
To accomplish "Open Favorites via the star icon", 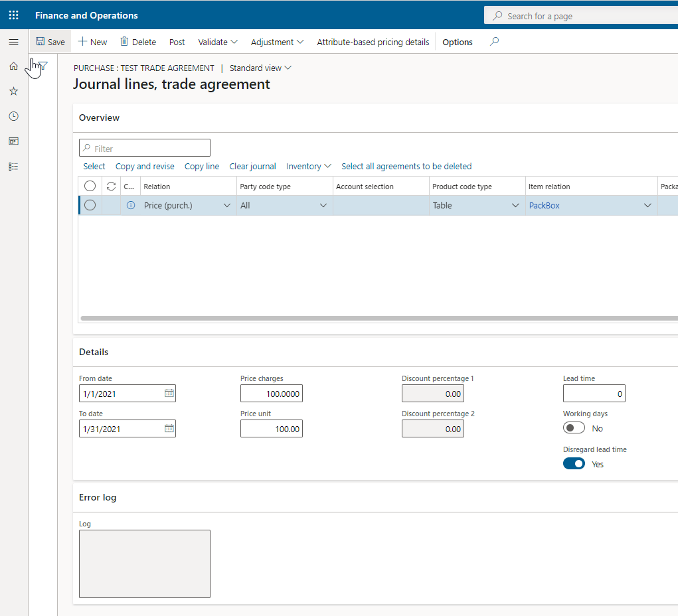I will click(x=13, y=91).
